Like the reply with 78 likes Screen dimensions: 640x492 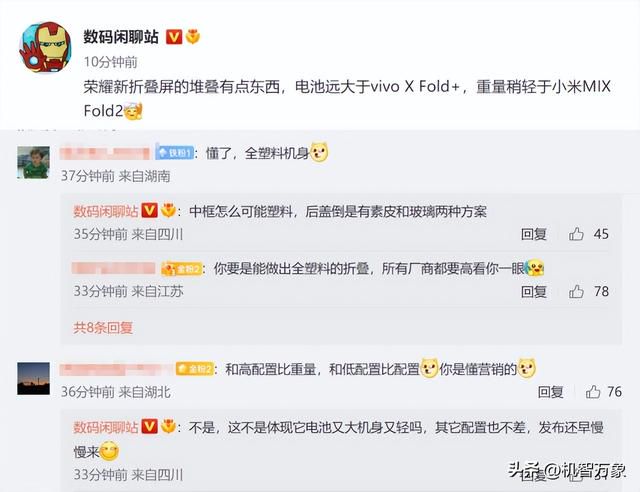click(576, 291)
